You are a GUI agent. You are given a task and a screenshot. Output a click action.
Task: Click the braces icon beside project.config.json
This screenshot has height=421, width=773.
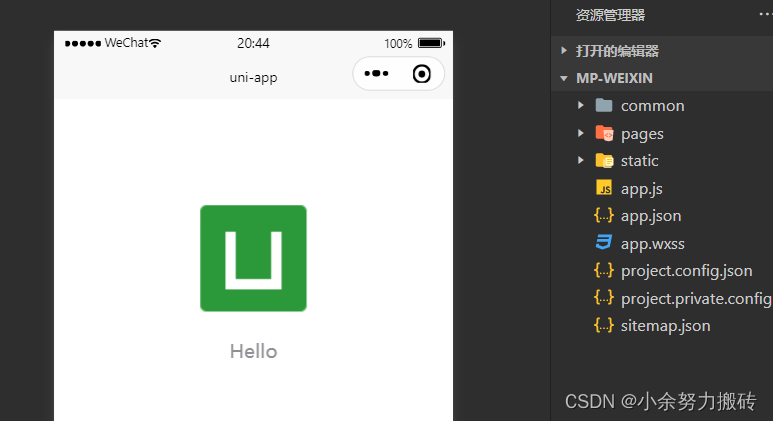604,270
